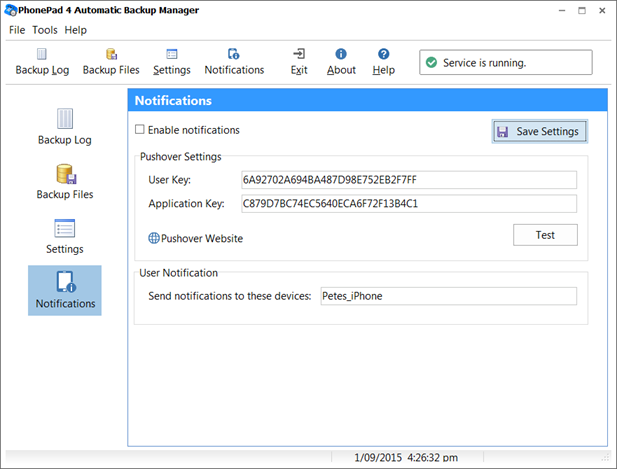617x469 pixels.
Task: Click the Test button
Action: pyautogui.click(x=545, y=235)
